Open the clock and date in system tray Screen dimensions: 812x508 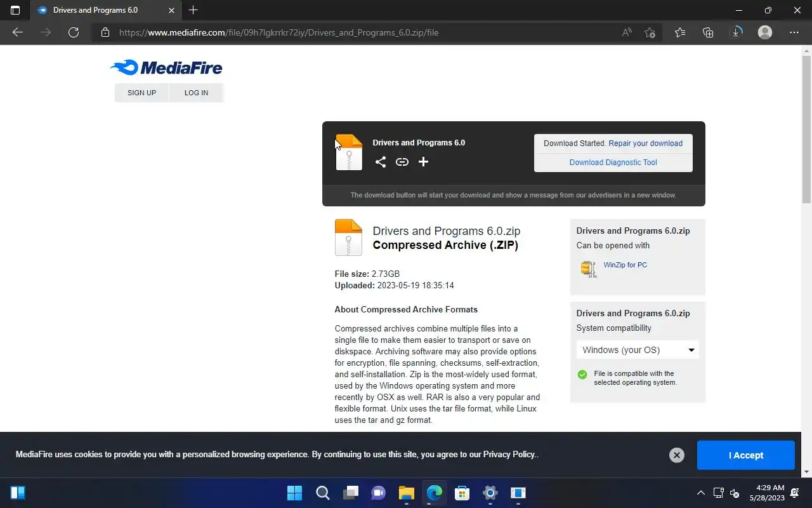pyautogui.click(x=766, y=493)
